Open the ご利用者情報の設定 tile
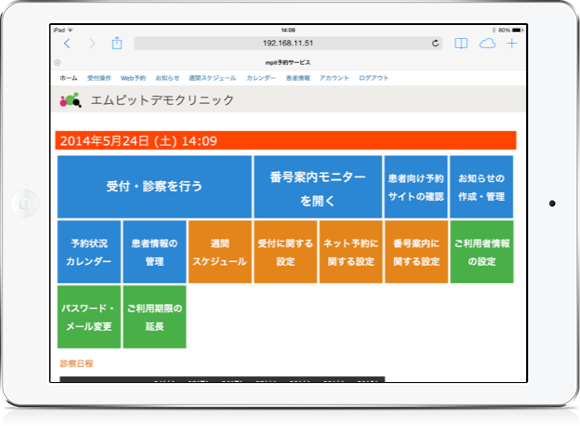This screenshot has width=580, height=426. (x=482, y=252)
